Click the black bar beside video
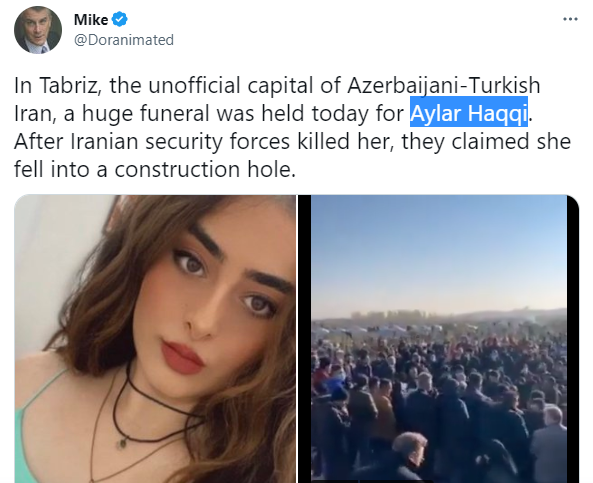The height and width of the screenshot is (483, 593). click(x=304, y=339)
